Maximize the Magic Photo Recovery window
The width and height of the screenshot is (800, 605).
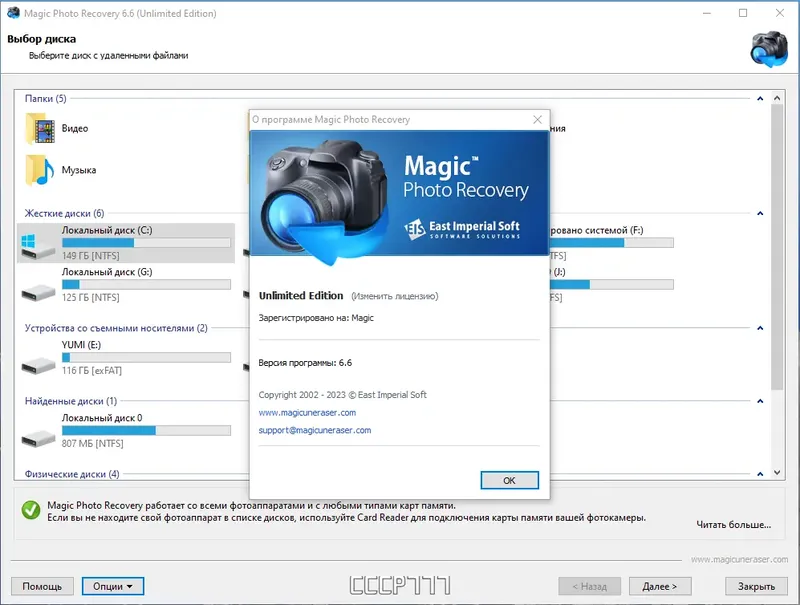[x=743, y=13]
